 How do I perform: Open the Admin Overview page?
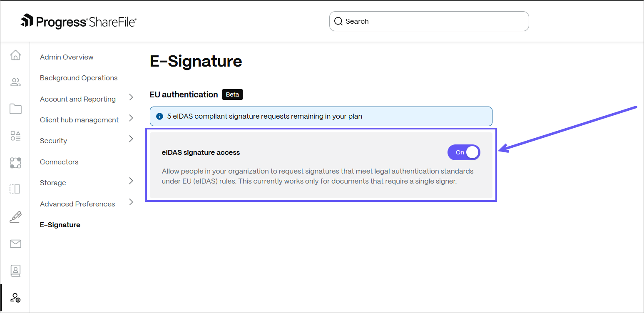point(66,57)
